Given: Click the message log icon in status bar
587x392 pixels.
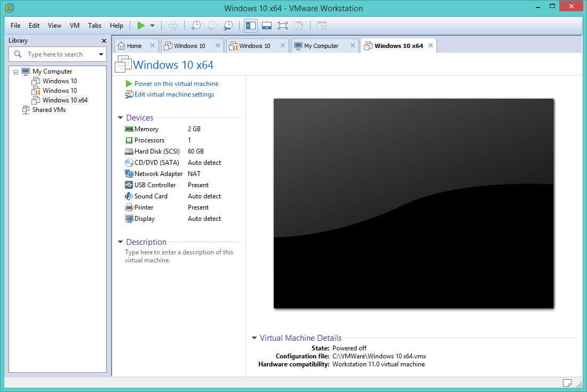Looking at the screenshot, I should (567, 382).
